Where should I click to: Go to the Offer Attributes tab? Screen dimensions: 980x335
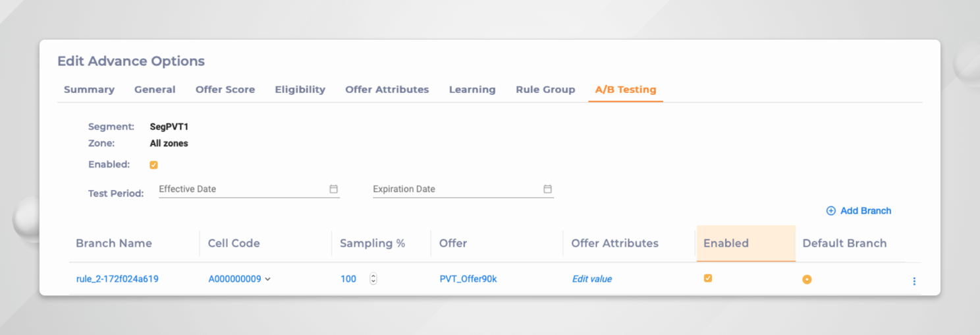pos(387,90)
